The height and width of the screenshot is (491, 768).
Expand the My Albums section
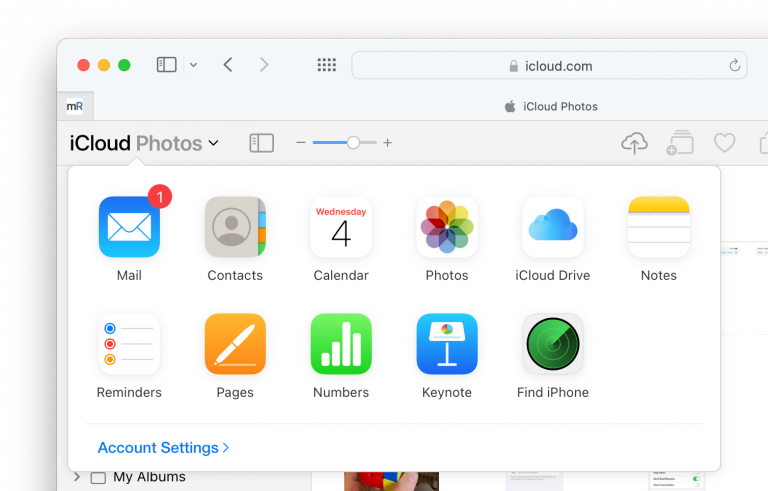coord(77,476)
